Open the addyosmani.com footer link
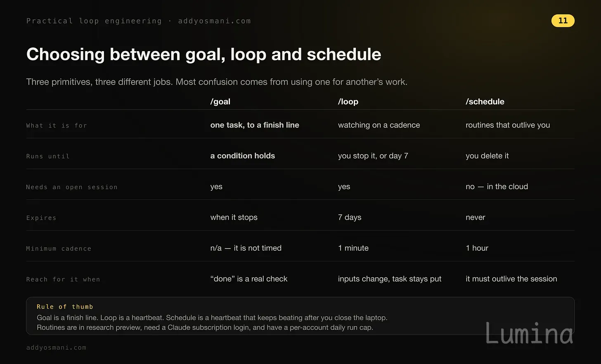Image resolution: width=601 pixels, height=364 pixels. (56, 348)
